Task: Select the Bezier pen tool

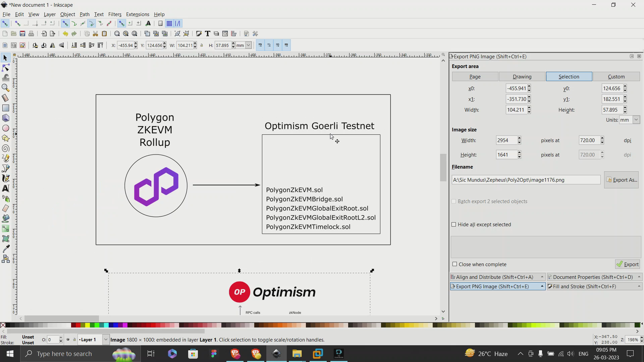Action: pyautogui.click(x=5, y=168)
